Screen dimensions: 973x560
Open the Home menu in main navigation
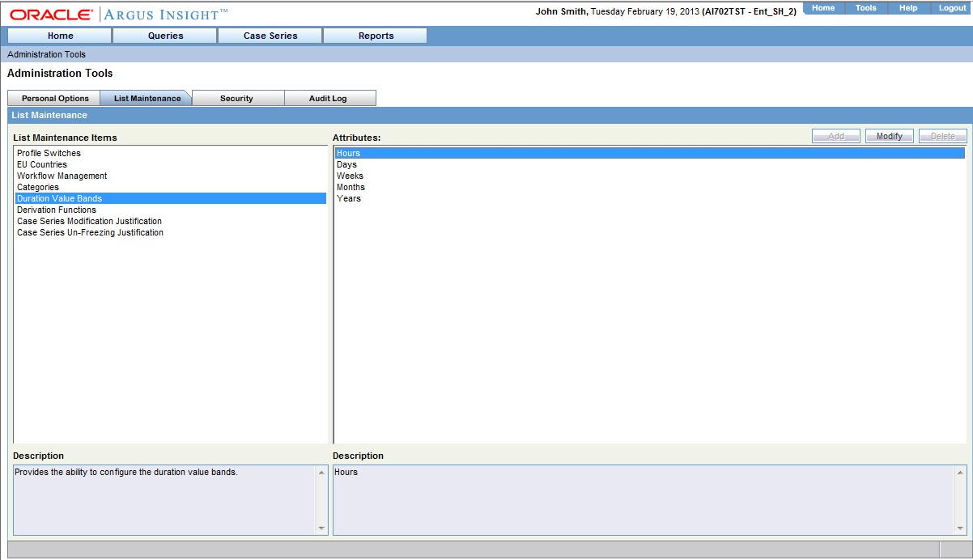[60, 36]
